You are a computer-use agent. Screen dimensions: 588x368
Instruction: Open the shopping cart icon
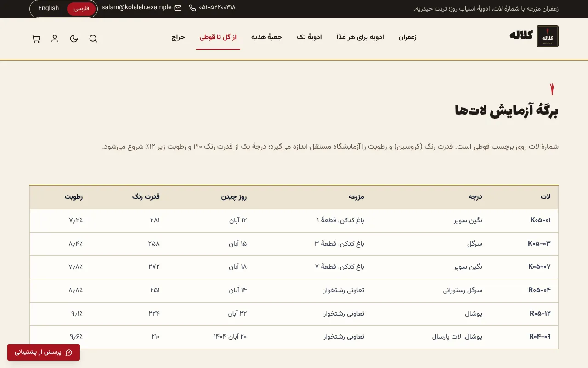coord(36,39)
